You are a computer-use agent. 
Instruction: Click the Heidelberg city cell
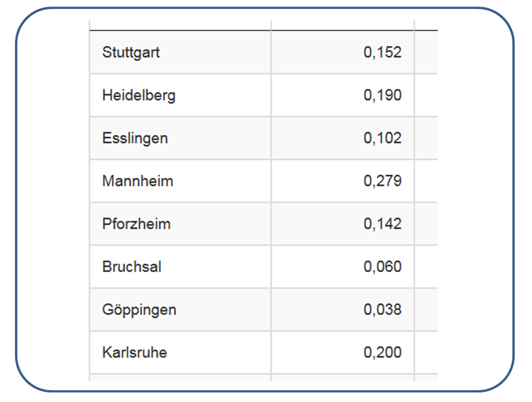click(x=181, y=95)
